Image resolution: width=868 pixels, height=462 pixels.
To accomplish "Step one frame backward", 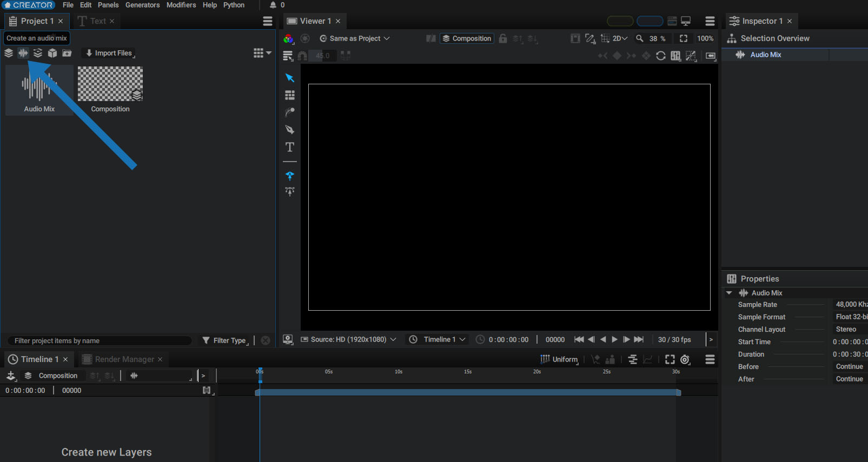I will click(x=591, y=339).
